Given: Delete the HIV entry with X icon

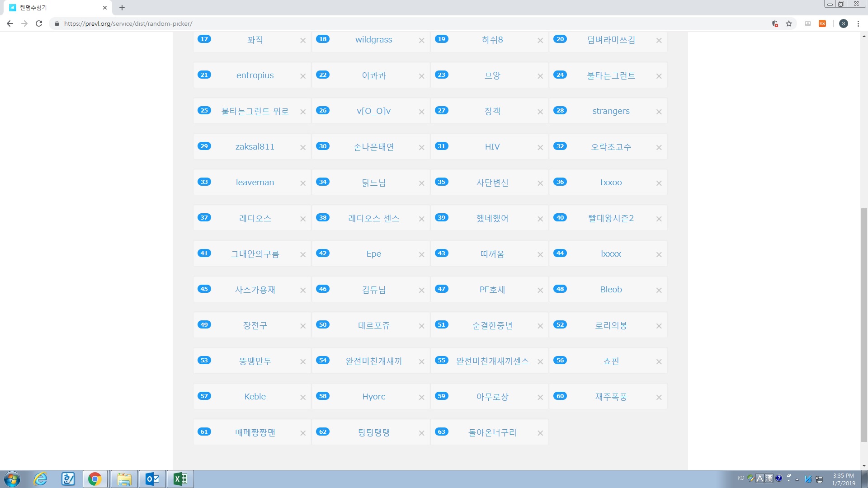Looking at the screenshot, I should (x=540, y=148).
